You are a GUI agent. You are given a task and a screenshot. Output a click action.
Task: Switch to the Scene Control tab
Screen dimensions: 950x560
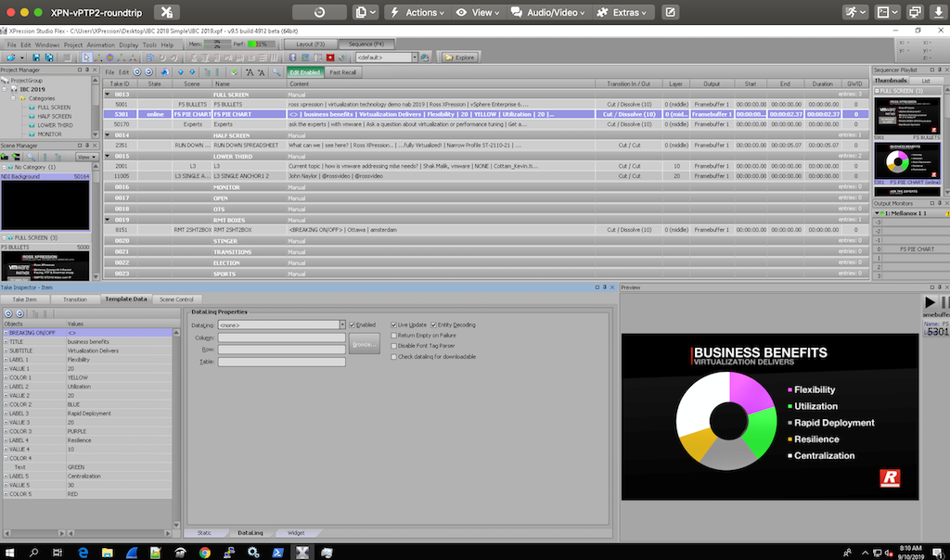(x=176, y=299)
